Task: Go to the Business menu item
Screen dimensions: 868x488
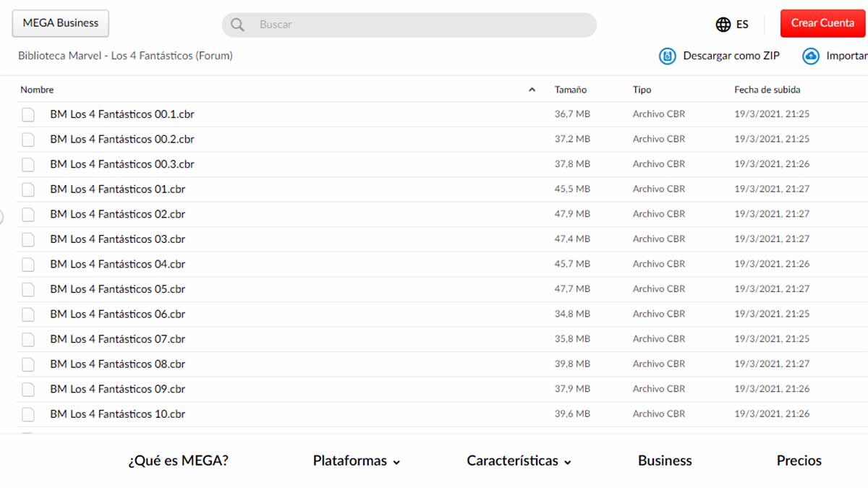Action: coord(665,461)
